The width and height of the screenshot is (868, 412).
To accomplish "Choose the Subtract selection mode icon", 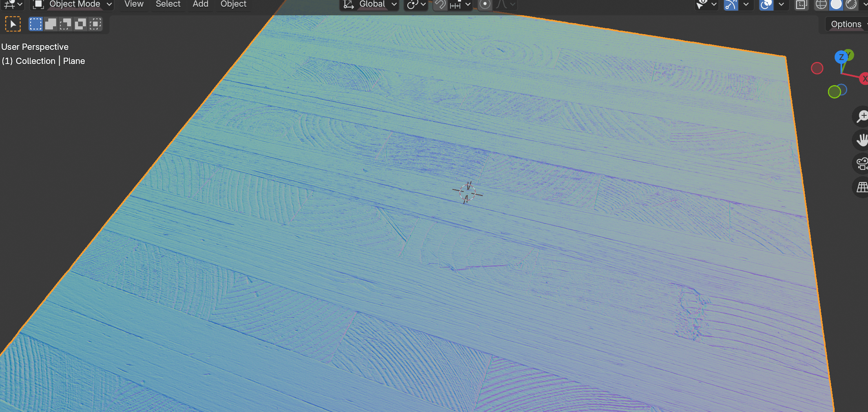I will (x=66, y=24).
